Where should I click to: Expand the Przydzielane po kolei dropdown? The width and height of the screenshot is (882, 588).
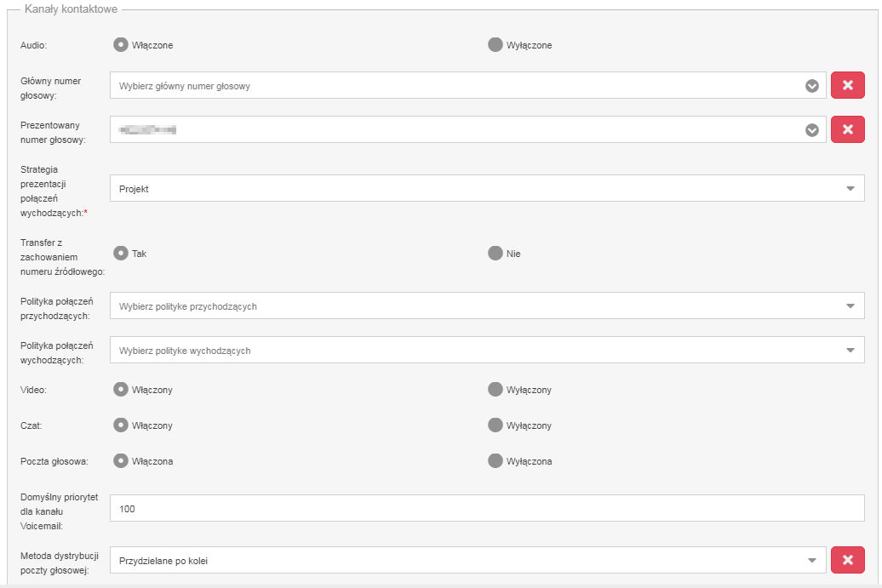point(468,560)
